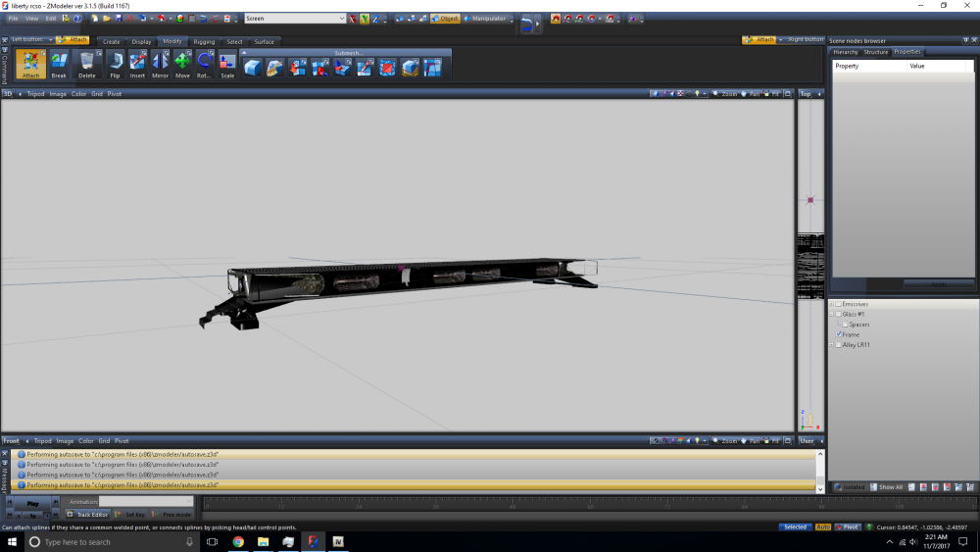
Task: Open Chrome from the taskbar
Action: (238, 542)
